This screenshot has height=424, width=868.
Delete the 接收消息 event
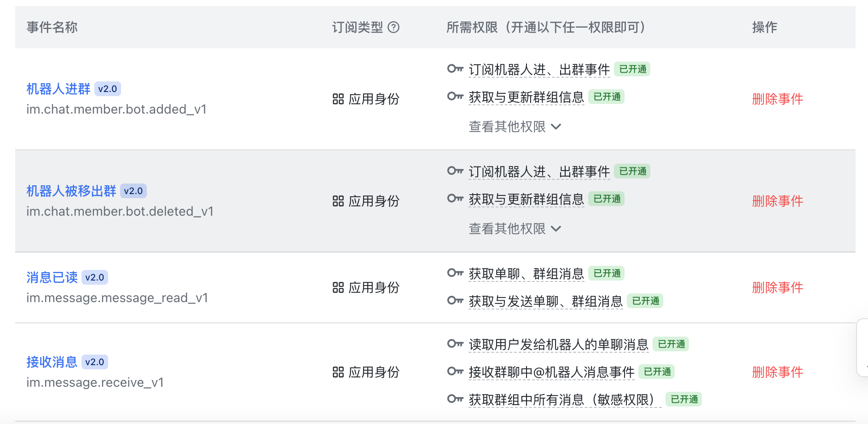tap(777, 372)
